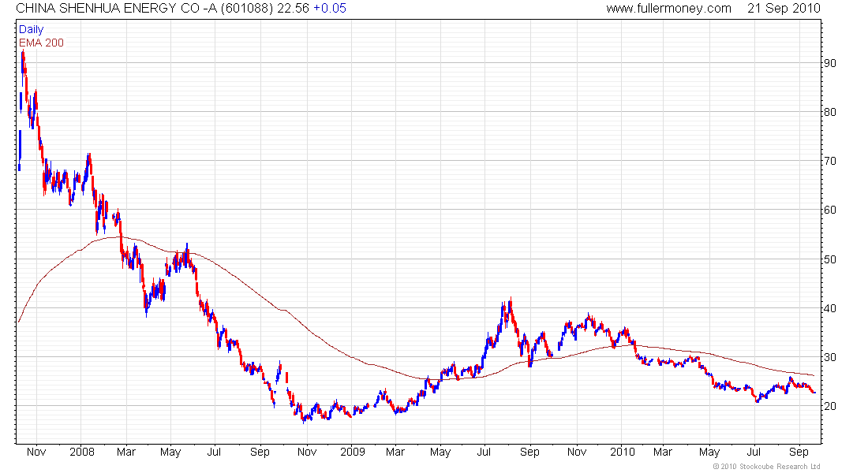The height and width of the screenshot is (473, 868).
Task: Click the 2010 year label on time axis
Action: click(623, 452)
